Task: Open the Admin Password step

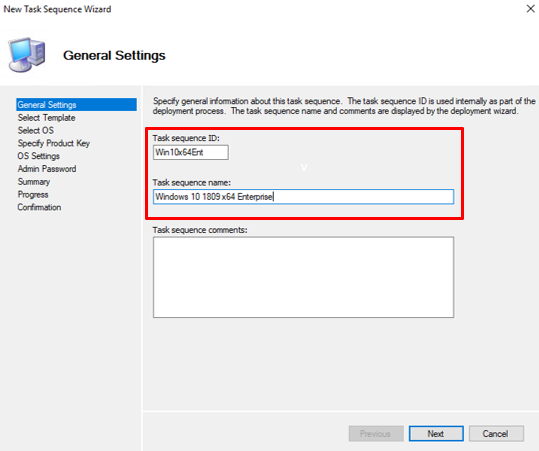Action: pyautogui.click(x=47, y=169)
